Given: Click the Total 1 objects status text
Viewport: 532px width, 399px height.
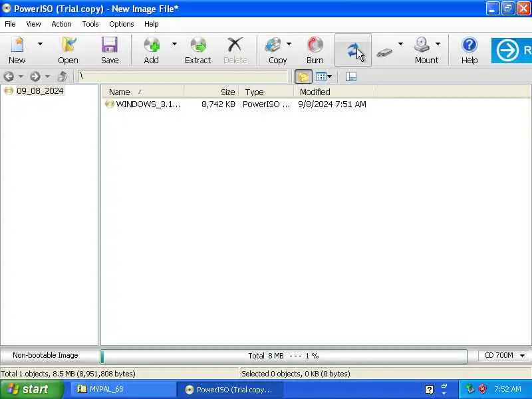Looking at the screenshot, I should click(x=68, y=374).
